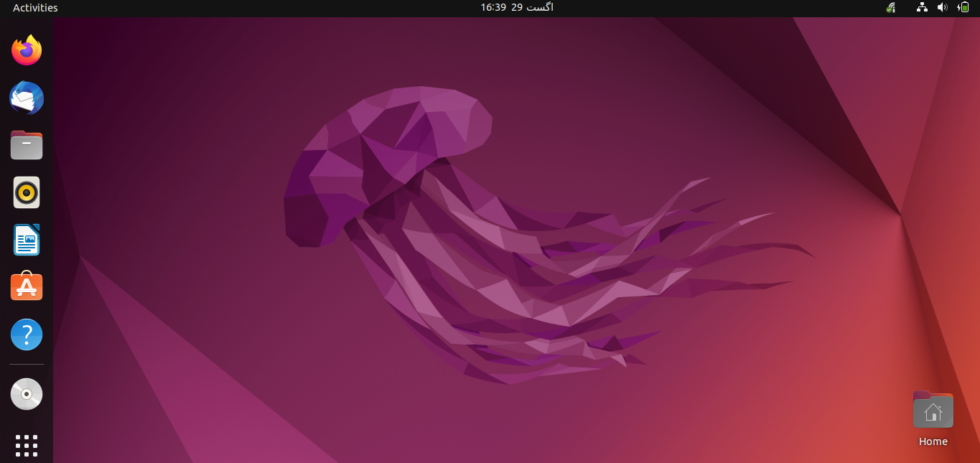The width and height of the screenshot is (980, 463).
Task: Click the optical disc icon in dock
Action: coord(27,394)
